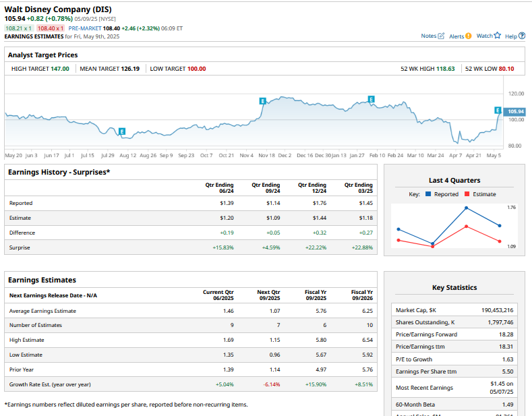The image size is (532, 416).
Task: Click the Current Qtr 06/2025 column header
Action: click(218, 295)
